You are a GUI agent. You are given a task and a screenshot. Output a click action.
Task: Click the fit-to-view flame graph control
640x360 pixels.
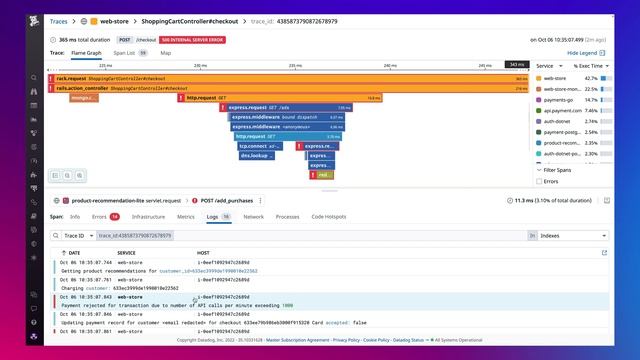click(55, 176)
